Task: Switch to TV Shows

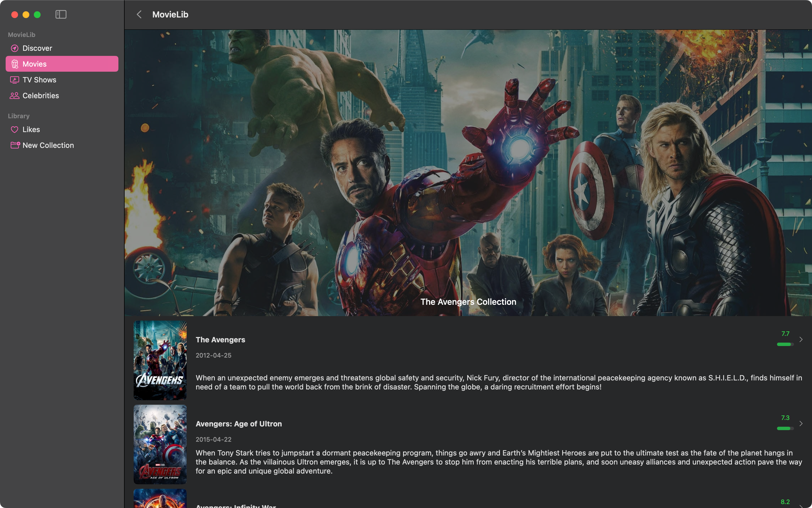Action: click(x=62, y=80)
